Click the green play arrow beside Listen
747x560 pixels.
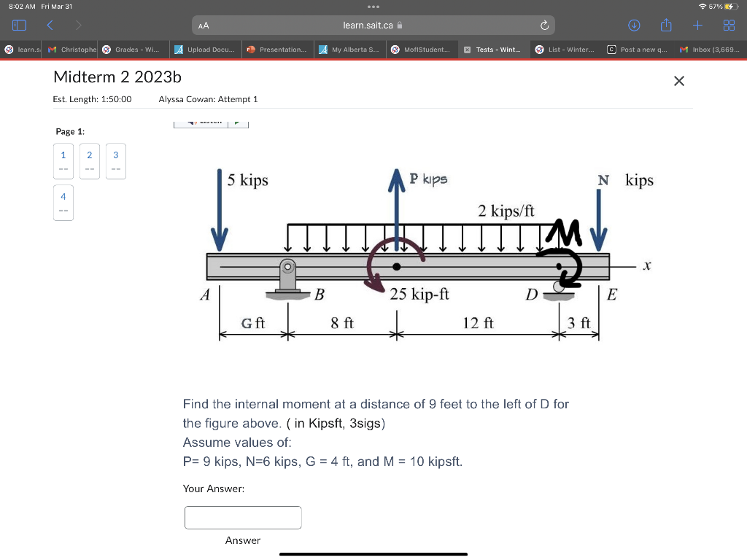pyautogui.click(x=239, y=123)
